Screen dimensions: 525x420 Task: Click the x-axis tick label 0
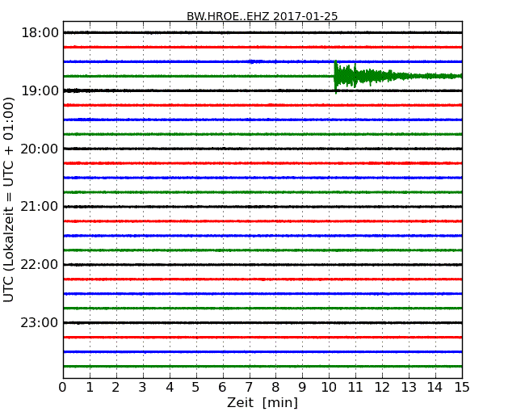coord(63,387)
